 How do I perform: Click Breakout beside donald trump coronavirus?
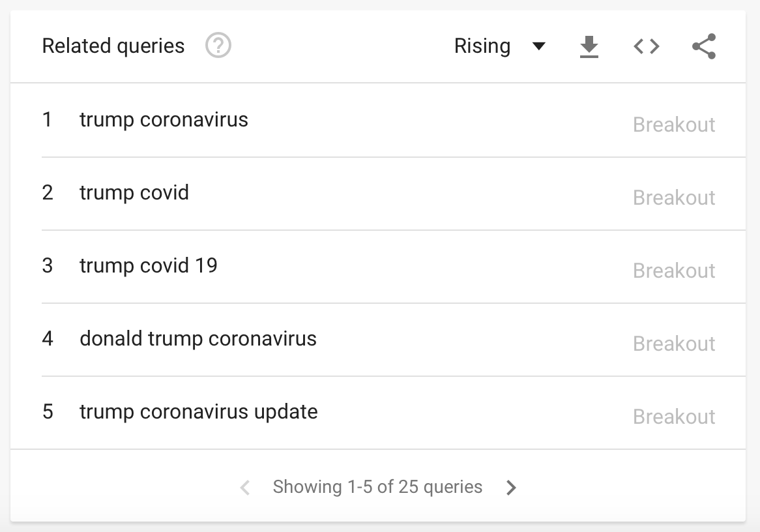[x=674, y=344]
